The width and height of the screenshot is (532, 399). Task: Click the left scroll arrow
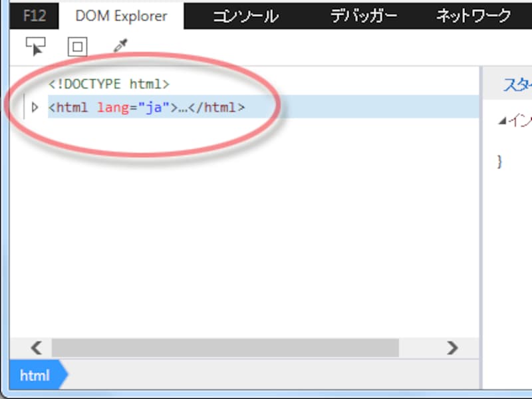click(x=36, y=348)
